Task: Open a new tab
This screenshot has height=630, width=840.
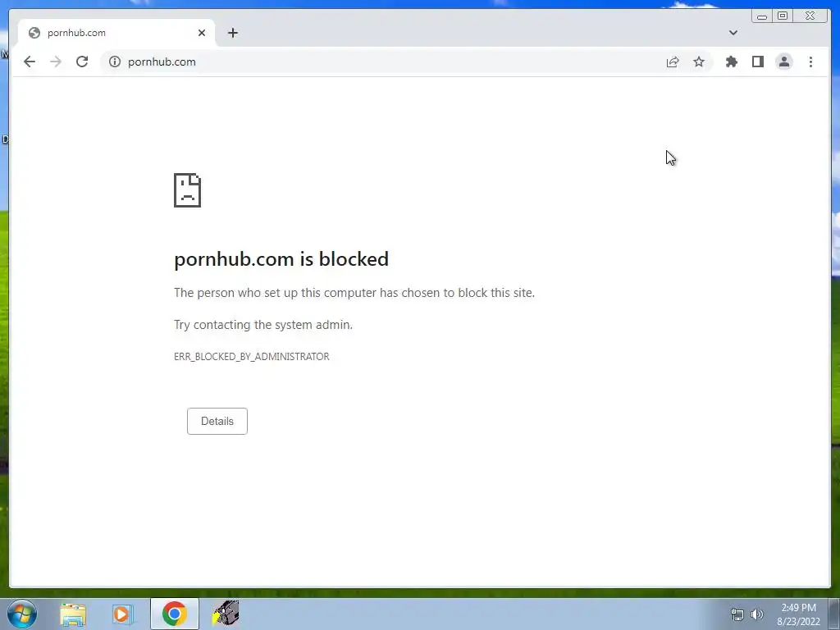Action: 232,33
